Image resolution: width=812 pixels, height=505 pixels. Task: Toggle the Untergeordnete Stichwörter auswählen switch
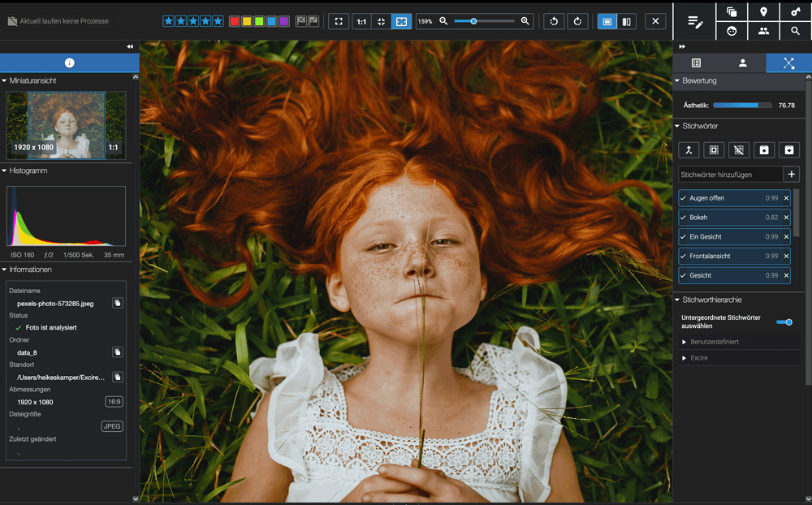coord(784,322)
